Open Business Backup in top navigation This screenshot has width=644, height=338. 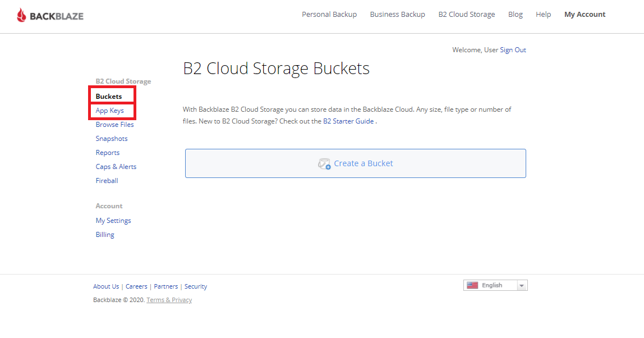[397, 15]
